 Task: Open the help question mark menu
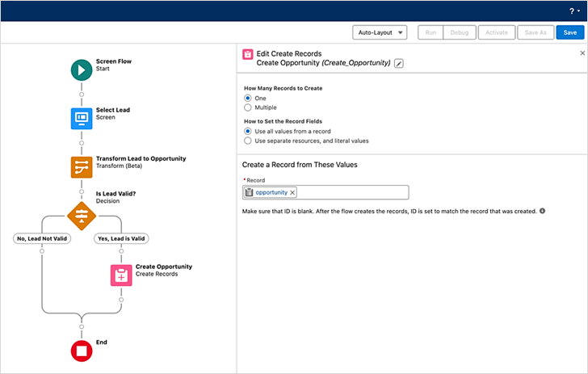coord(572,11)
